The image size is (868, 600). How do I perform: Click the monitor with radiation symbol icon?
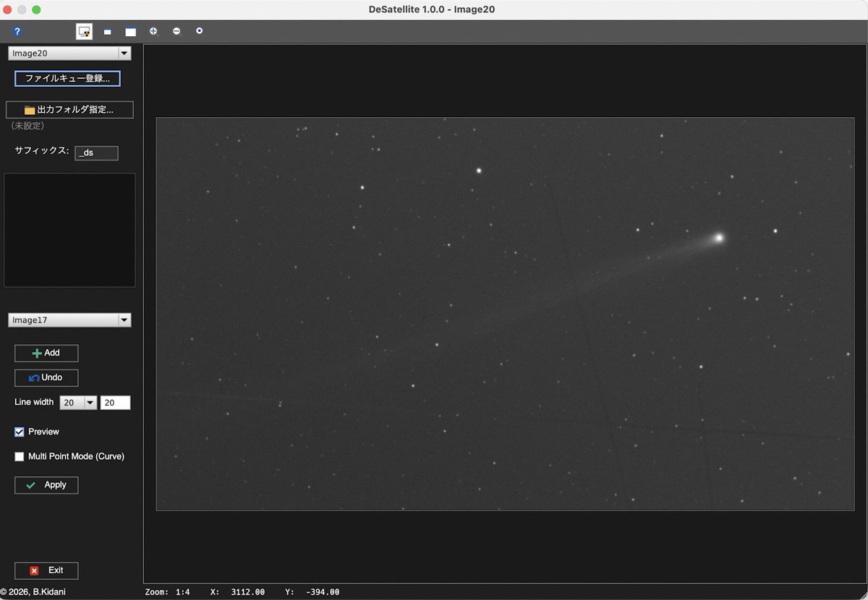[x=84, y=32]
